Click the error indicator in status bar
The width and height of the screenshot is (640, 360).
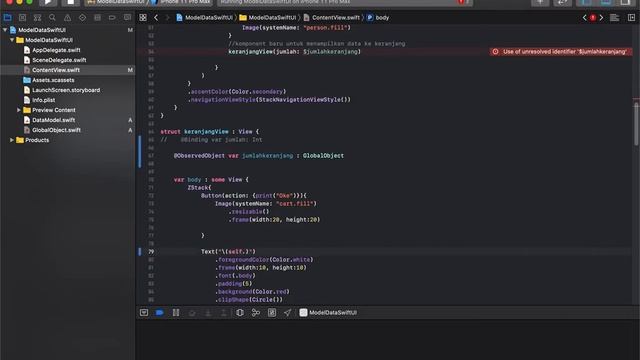point(462,2)
